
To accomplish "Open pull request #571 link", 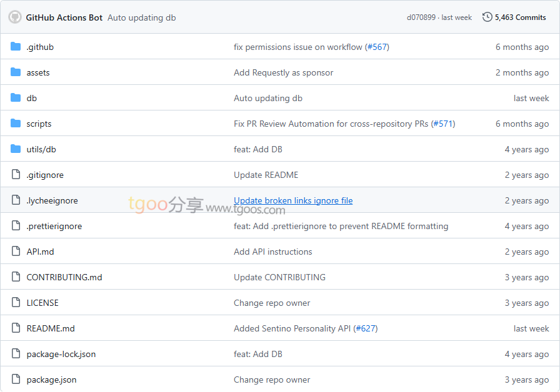I will tap(443, 124).
